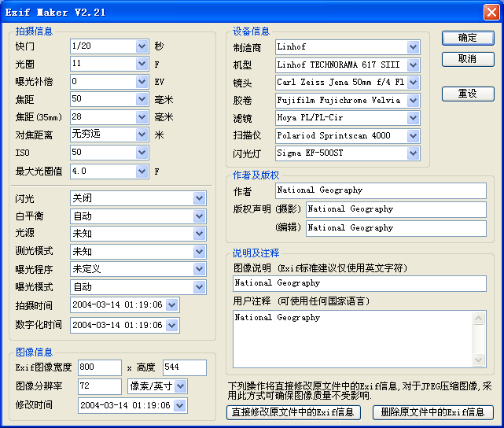Click the 光圈 value field showing 11

tap(103, 64)
